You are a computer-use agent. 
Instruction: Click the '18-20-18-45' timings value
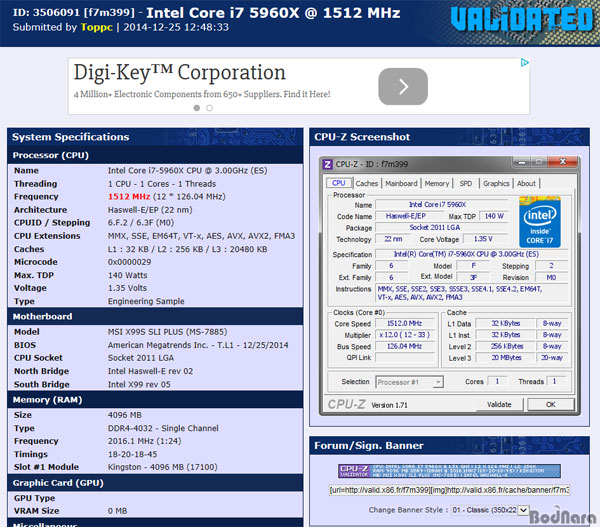(x=132, y=454)
